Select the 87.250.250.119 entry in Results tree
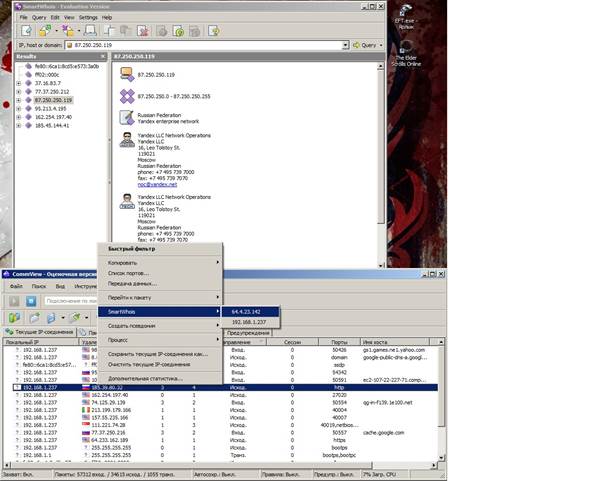The width and height of the screenshot is (612, 481). point(53,100)
